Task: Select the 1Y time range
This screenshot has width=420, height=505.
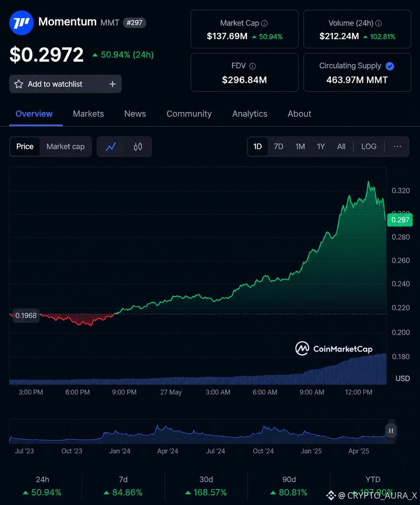Action: click(x=321, y=147)
